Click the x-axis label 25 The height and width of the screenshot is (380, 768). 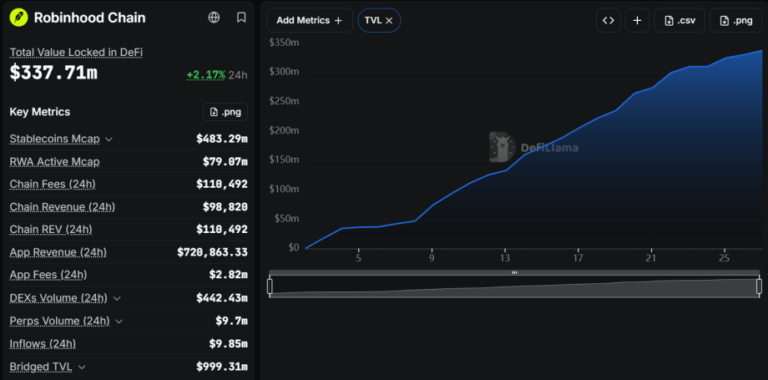[x=724, y=258]
